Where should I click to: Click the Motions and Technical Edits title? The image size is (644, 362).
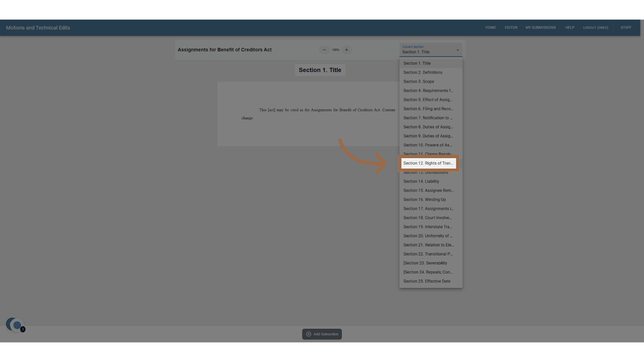click(38, 28)
